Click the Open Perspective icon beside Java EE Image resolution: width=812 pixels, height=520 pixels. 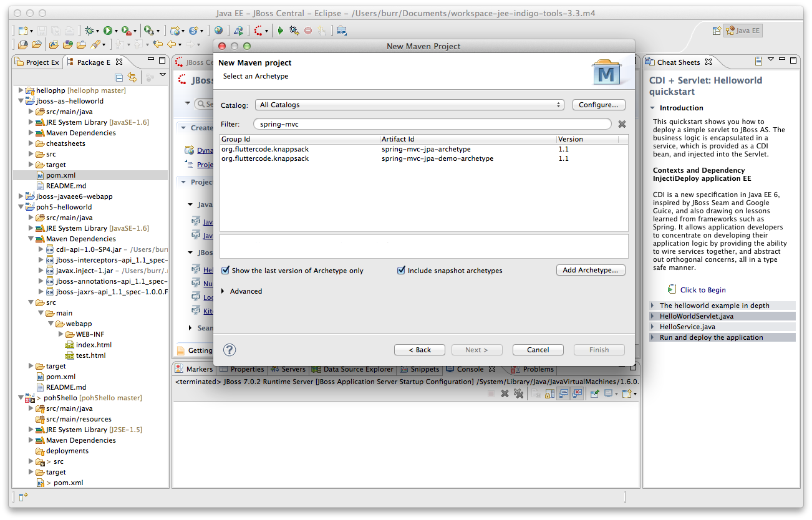717,31
